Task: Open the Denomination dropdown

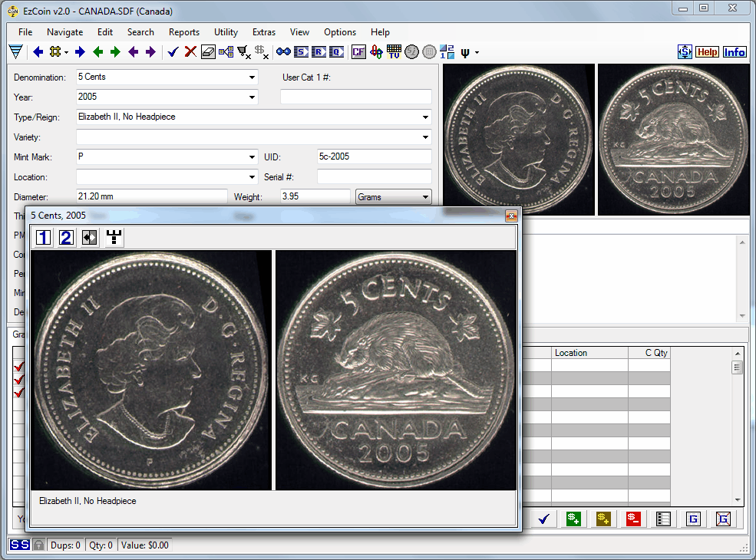Action: pos(252,77)
